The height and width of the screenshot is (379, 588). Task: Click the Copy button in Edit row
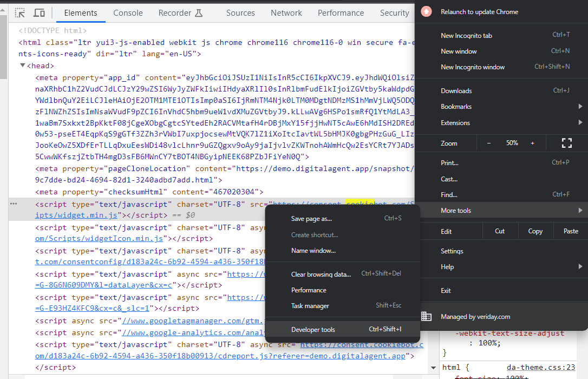pos(535,231)
